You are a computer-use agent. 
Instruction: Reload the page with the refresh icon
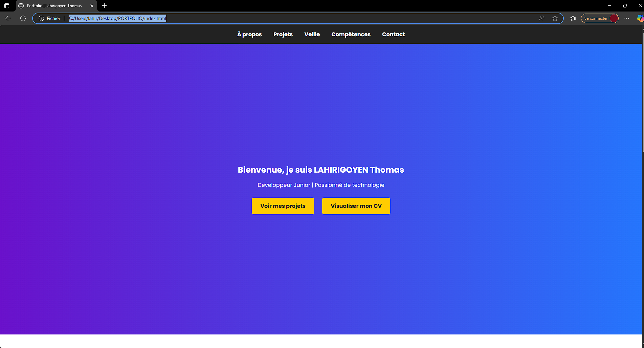tap(23, 18)
